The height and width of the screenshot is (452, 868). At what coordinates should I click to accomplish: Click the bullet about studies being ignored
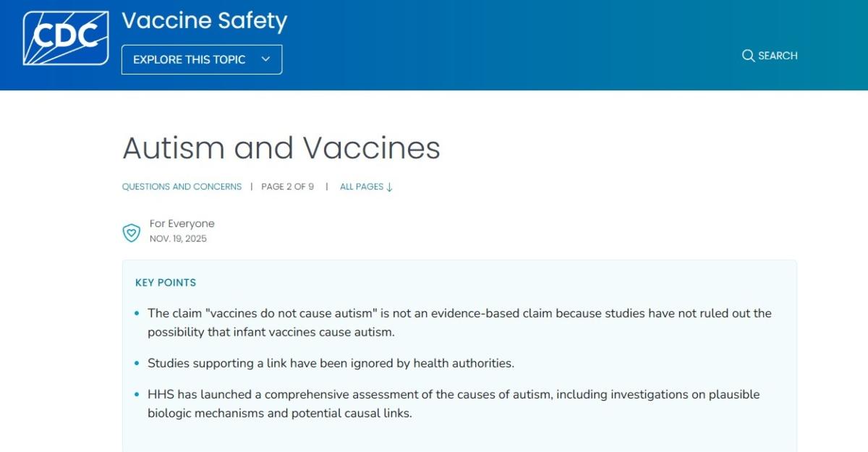pos(331,363)
